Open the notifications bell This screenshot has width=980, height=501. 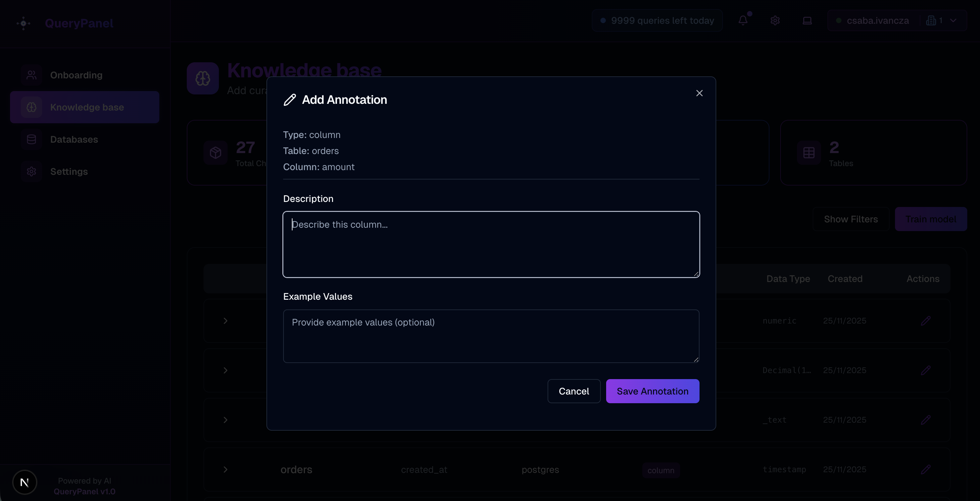pyautogui.click(x=743, y=20)
